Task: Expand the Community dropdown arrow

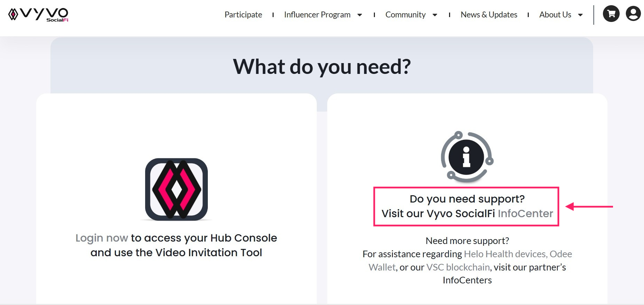Action: tap(435, 15)
